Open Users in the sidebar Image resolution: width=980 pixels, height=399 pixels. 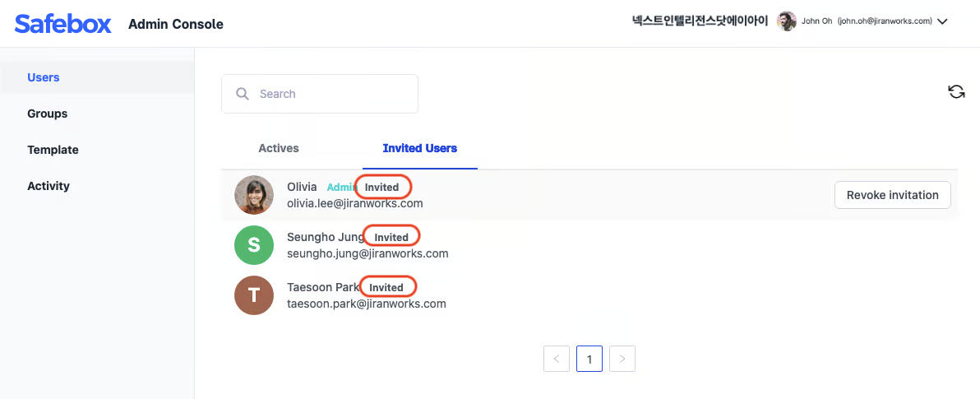(44, 77)
